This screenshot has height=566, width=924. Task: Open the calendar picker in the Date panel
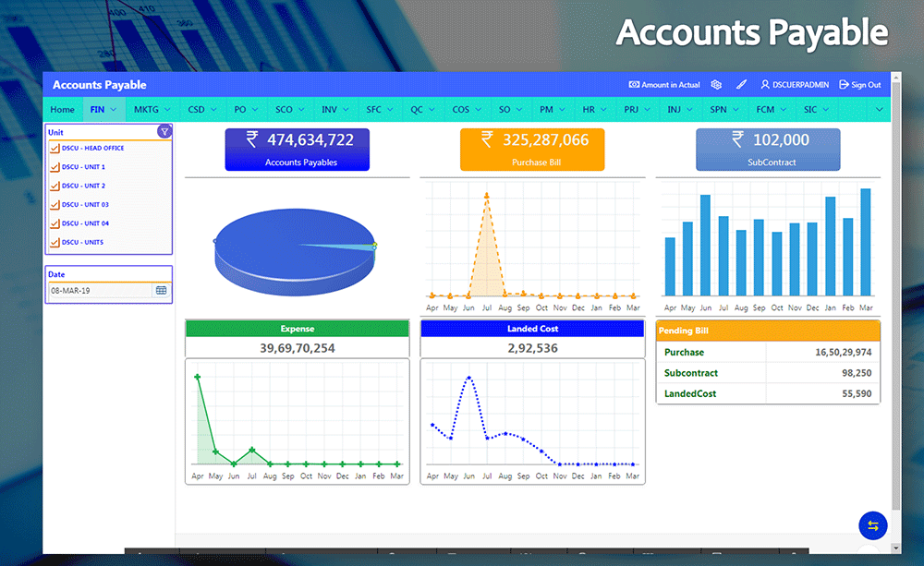pyautogui.click(x=162, y=290)
